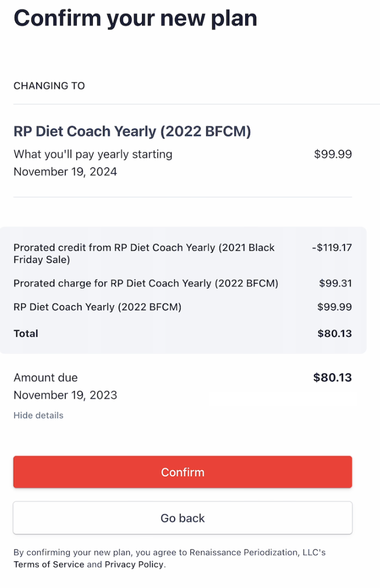The height and width of the screenshot is (588, 380).
Task: Collapse breakdown with Hide details
Action: point(38,415)
